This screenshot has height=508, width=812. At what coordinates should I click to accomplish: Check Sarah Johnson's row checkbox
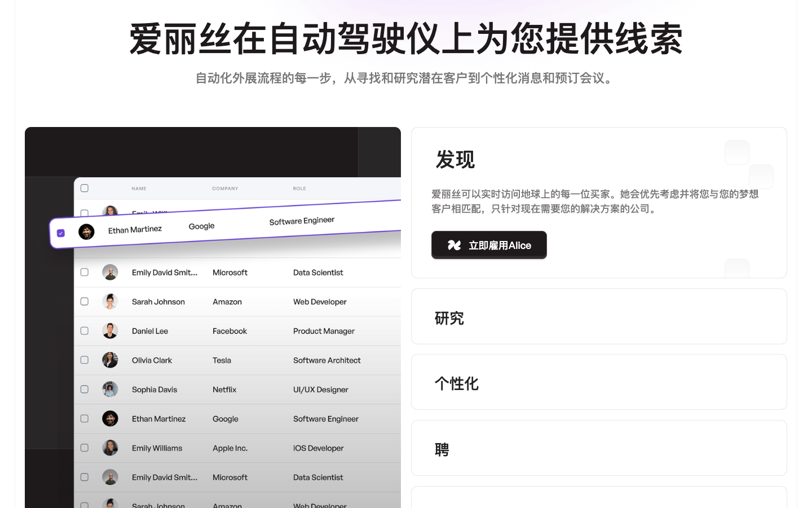pos(84,301)
